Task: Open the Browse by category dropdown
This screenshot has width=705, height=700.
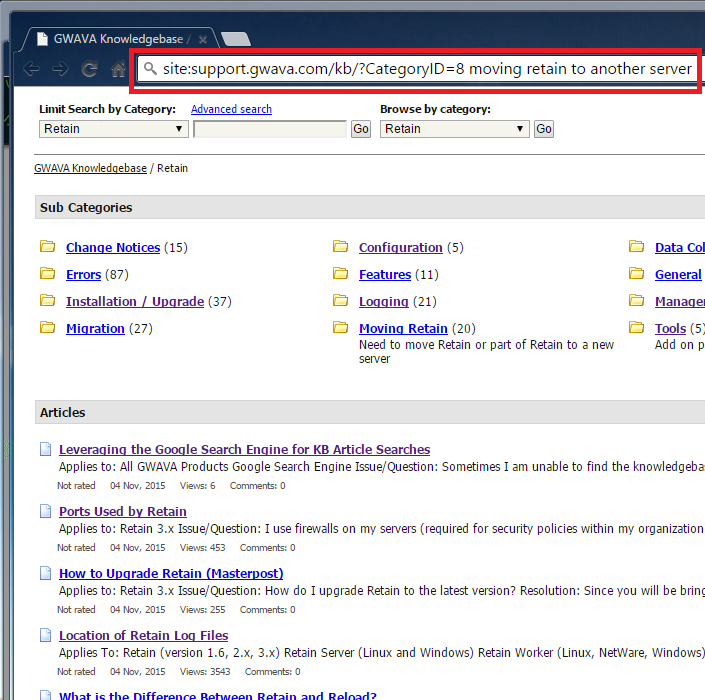Action: [x=455, y=129]
